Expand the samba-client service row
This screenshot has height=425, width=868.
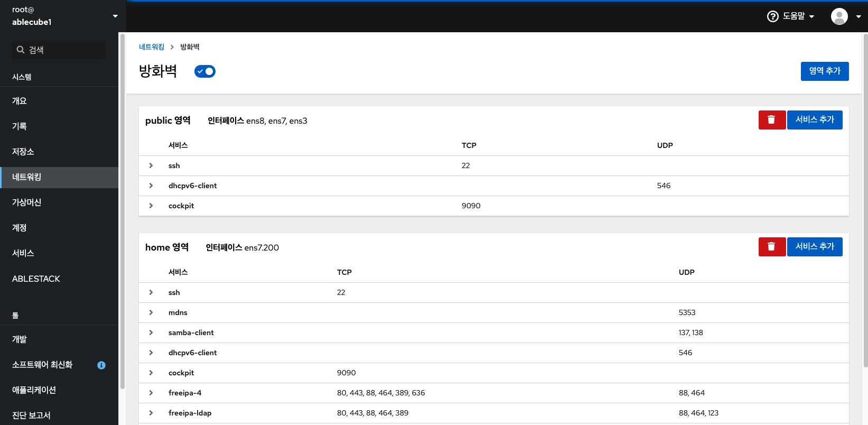[x=151, y=332]
